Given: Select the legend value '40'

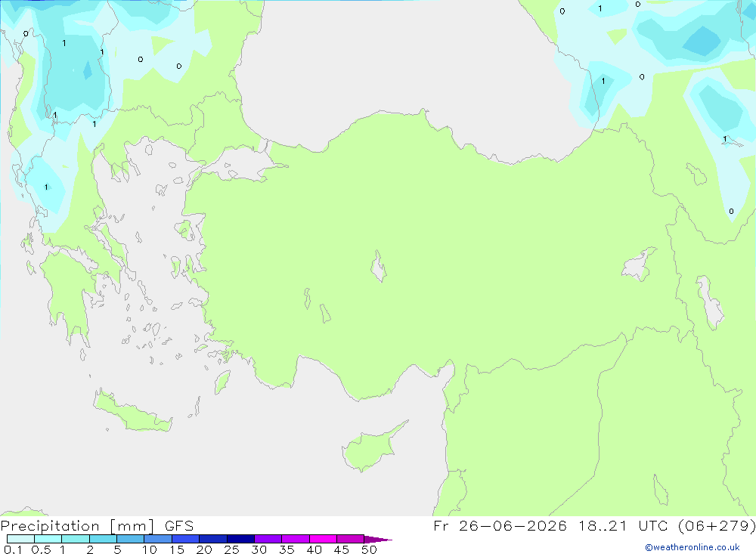Looking at the screenshot, I should 314,549.
